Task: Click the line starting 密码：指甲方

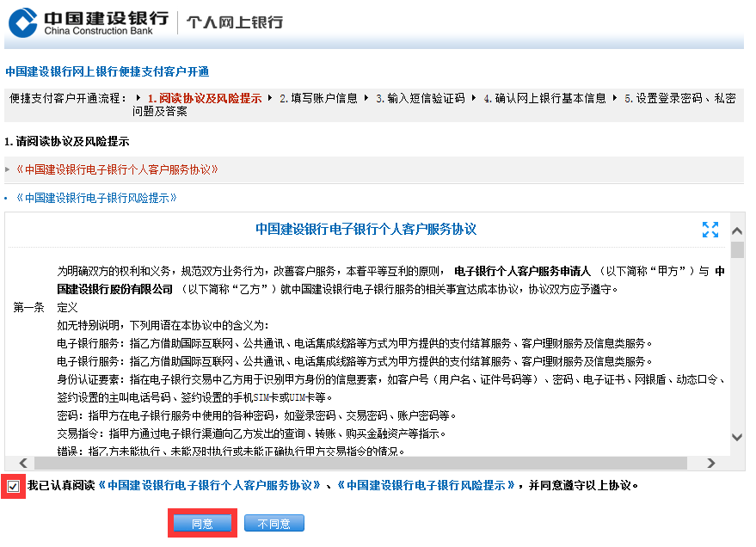Action: pyautogui.click(x=256, y=415)
